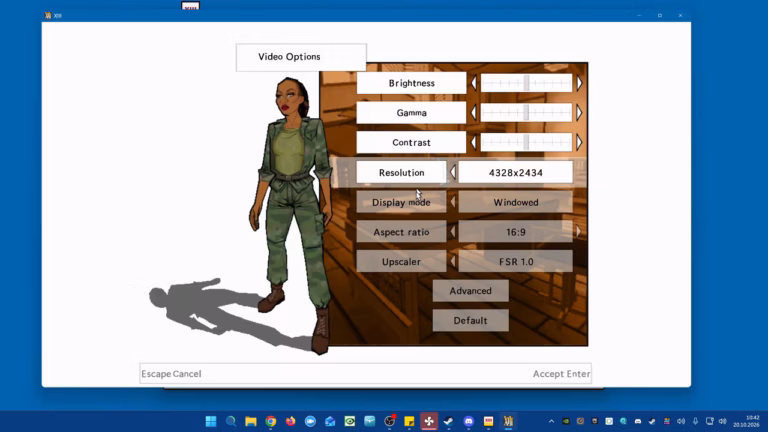Screen dimensions: 768x432
Task: Increase Gamma with the right arrow
Action: tap(579, 113)
